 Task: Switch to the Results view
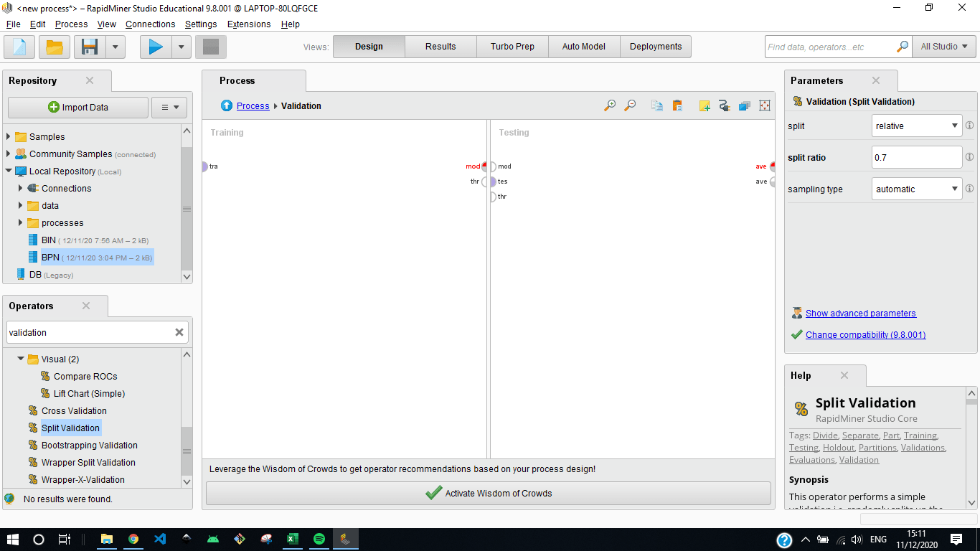(440, 47)
